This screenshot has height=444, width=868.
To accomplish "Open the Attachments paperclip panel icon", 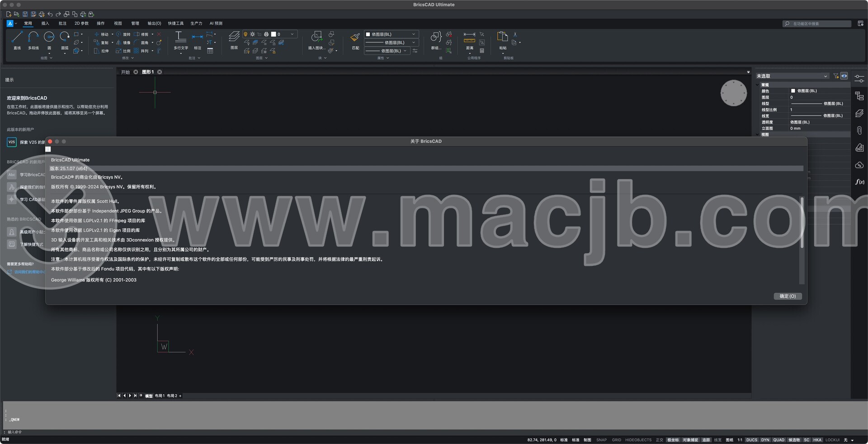I will click(x=859, y=130).
